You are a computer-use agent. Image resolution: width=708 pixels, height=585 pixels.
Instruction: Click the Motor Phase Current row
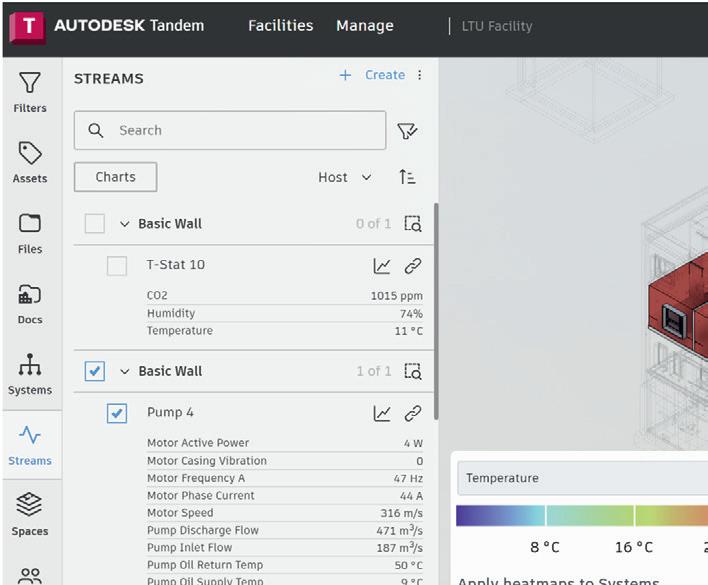pos(285,496)
